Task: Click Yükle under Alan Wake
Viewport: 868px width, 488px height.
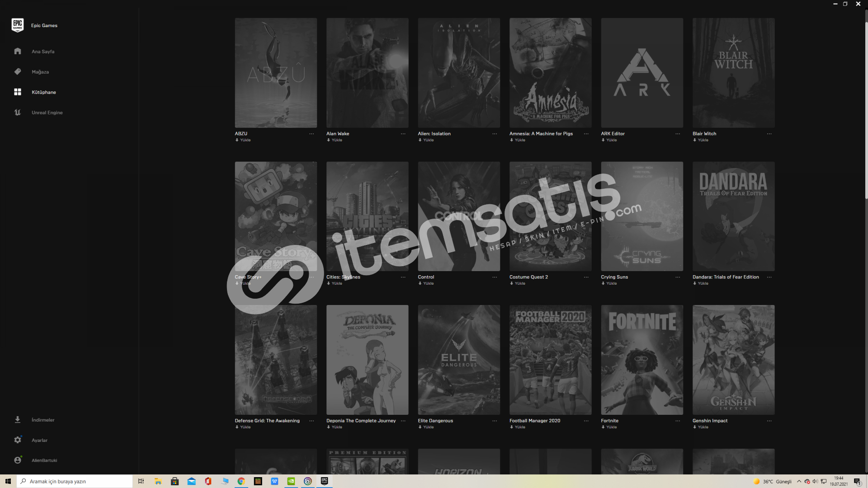Action: tap(335, 140)
